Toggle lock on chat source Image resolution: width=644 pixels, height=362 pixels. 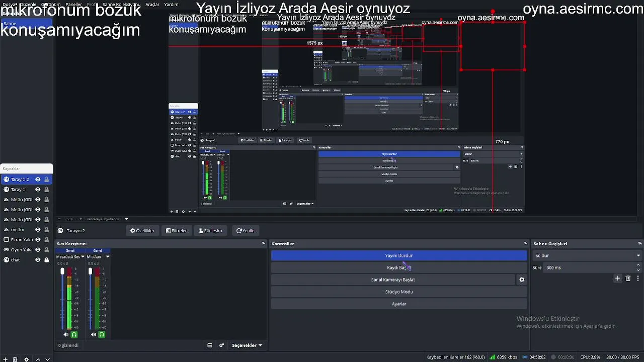[46, 260]
